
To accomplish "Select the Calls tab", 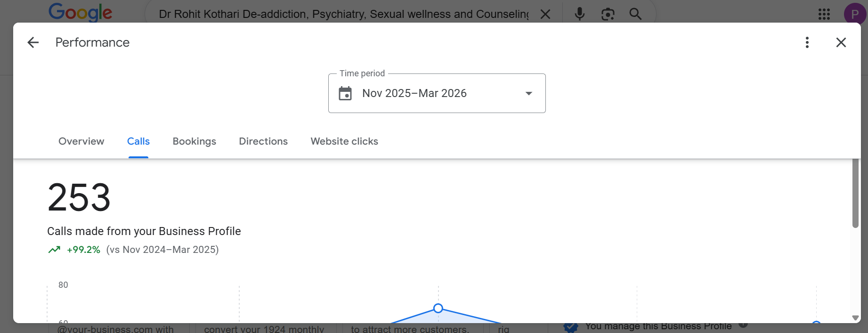I will [x=138, y=141].
